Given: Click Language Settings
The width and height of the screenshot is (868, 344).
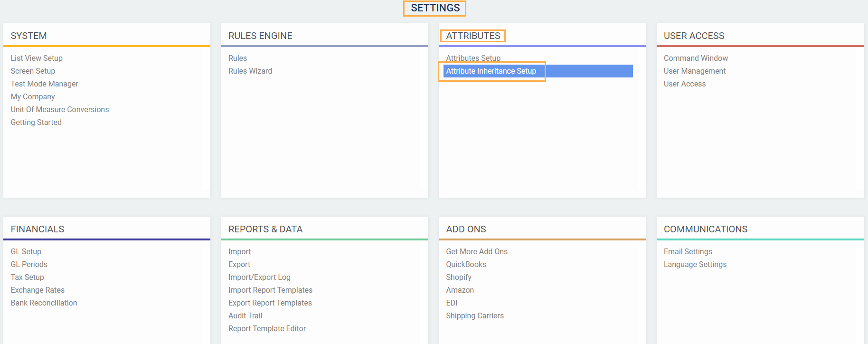Looking at the screenshot, I should 695,264.
